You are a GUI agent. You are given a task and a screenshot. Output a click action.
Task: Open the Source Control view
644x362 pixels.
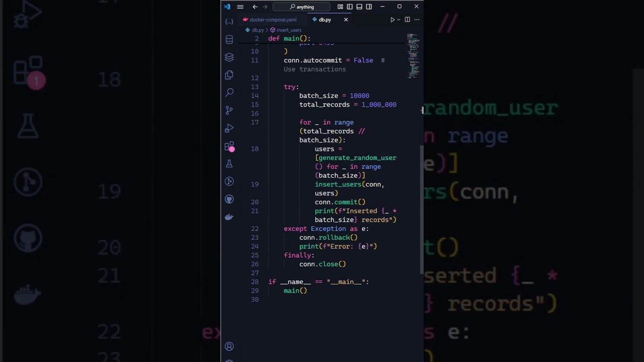pos(229,110)
